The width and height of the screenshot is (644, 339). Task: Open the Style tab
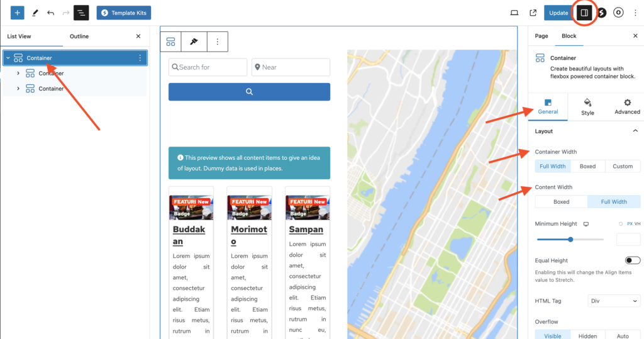587,106
